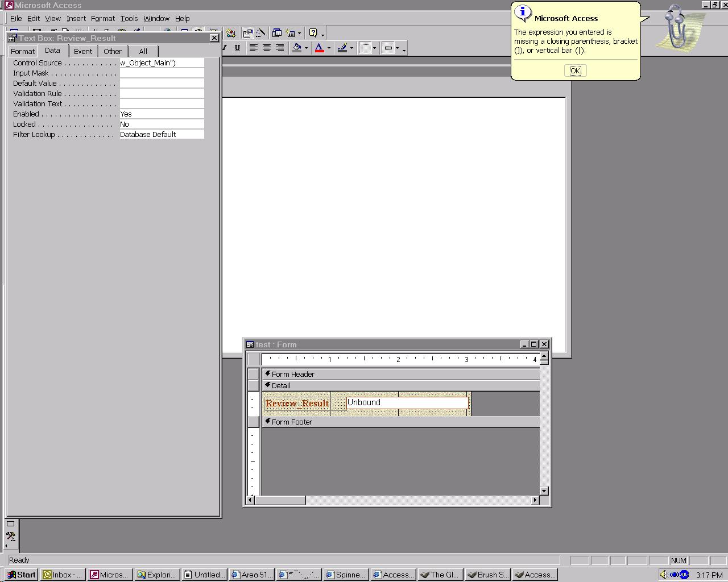Click the Line/Border Width icon

[x=366, y=48]
